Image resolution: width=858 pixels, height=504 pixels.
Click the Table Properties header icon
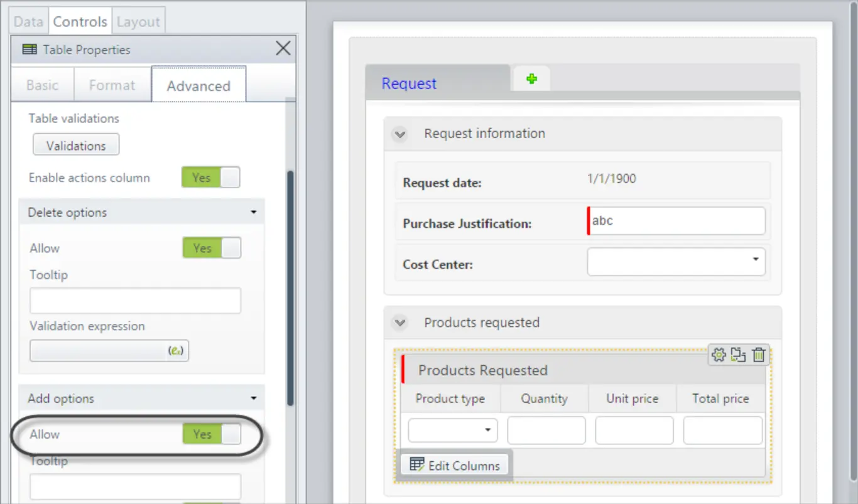click(30, 50)
